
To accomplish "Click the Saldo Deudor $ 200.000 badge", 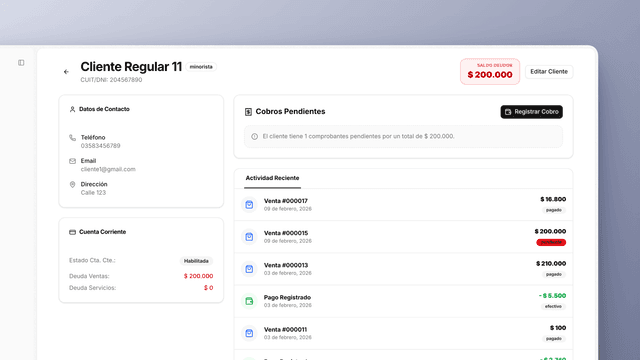I will (x=490, y=71).
